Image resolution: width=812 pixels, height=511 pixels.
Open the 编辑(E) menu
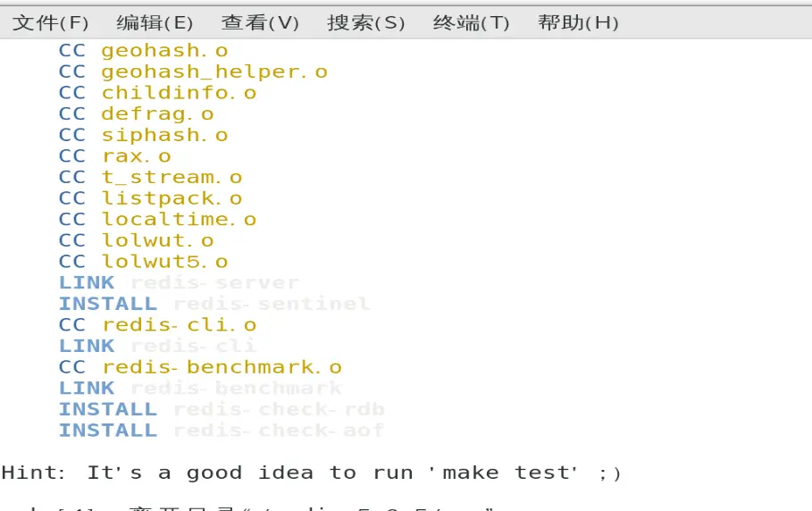click(x=155, y=22)
